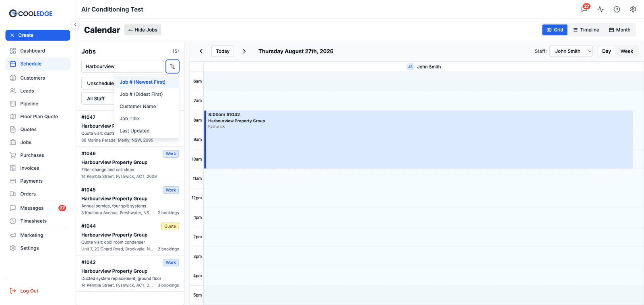Click the 3 bookings label on #1042
Screen dimensions: 644x305
[x=168, y=285]
